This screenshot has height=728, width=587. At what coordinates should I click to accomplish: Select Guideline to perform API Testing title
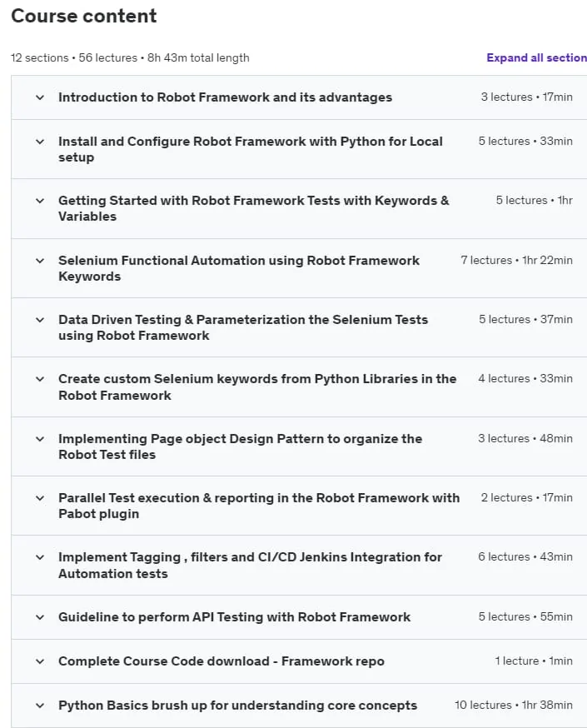pyautogui.click(x=234, y=617)
